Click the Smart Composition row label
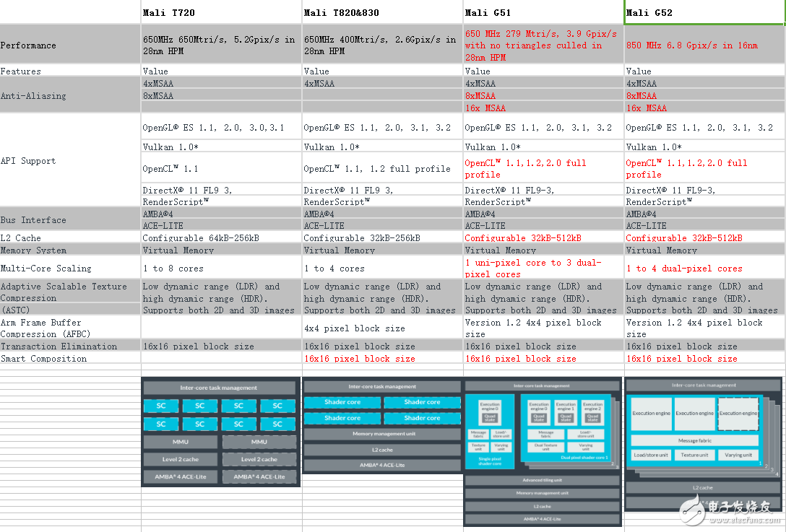The height and width of the screenshot is (532, 786). 70,358
